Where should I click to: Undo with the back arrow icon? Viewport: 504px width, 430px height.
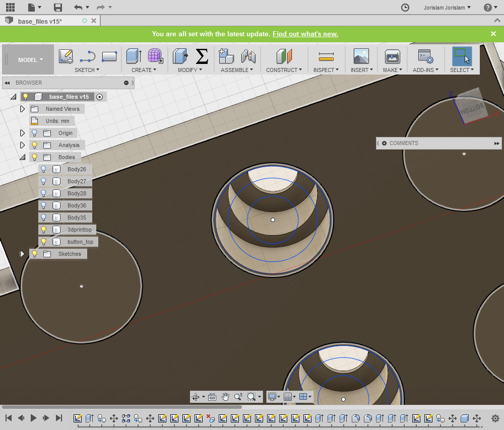(x=78, y=7)
